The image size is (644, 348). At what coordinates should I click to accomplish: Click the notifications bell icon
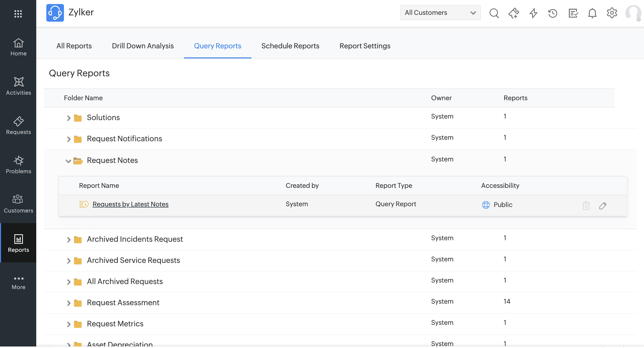pyautogui.click(x=592, y=13)
